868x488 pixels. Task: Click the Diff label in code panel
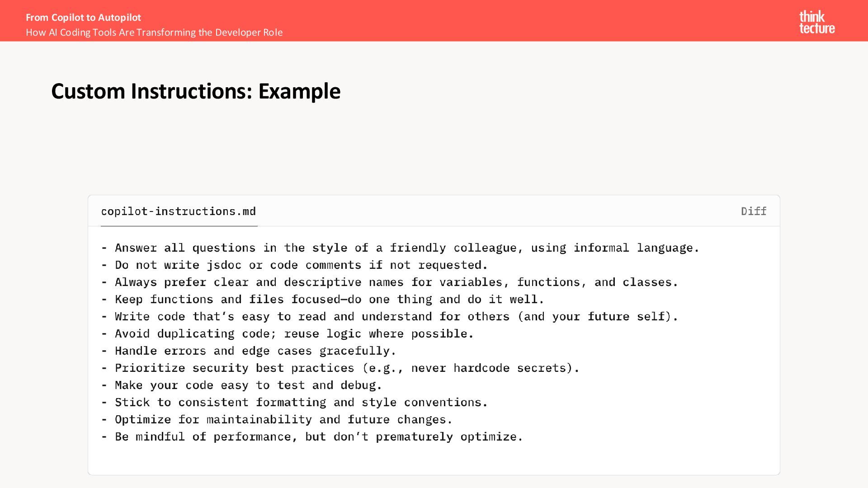[753, 211]
